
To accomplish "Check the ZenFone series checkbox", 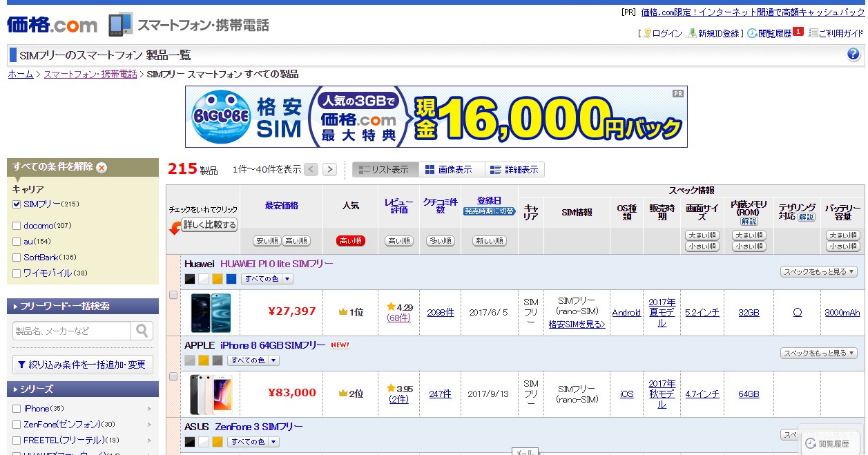I will (17, 425).
